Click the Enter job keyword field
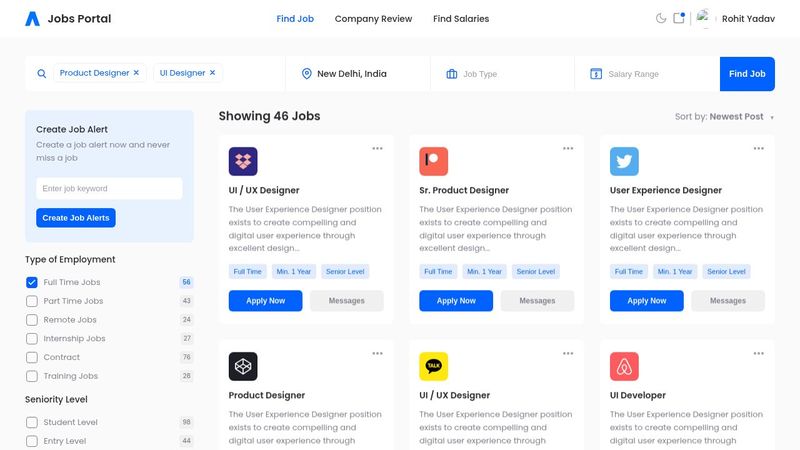Image resolution: width=800 pixels, height=450 pixels. [109, 189]
